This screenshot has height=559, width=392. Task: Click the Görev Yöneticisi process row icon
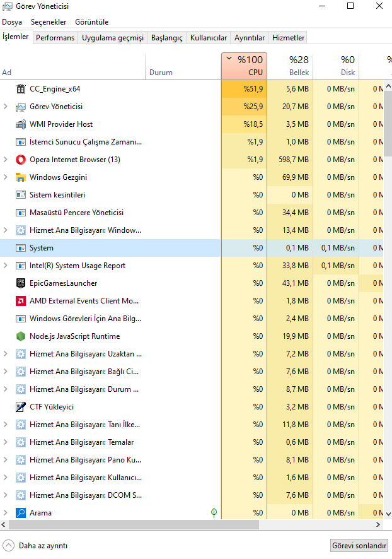click(x=21, y=107)
